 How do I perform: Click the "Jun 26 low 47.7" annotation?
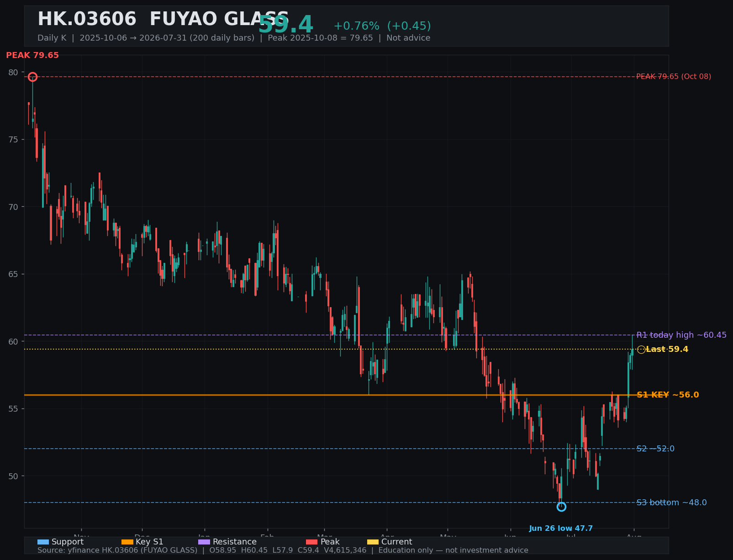tap(561, 529)
